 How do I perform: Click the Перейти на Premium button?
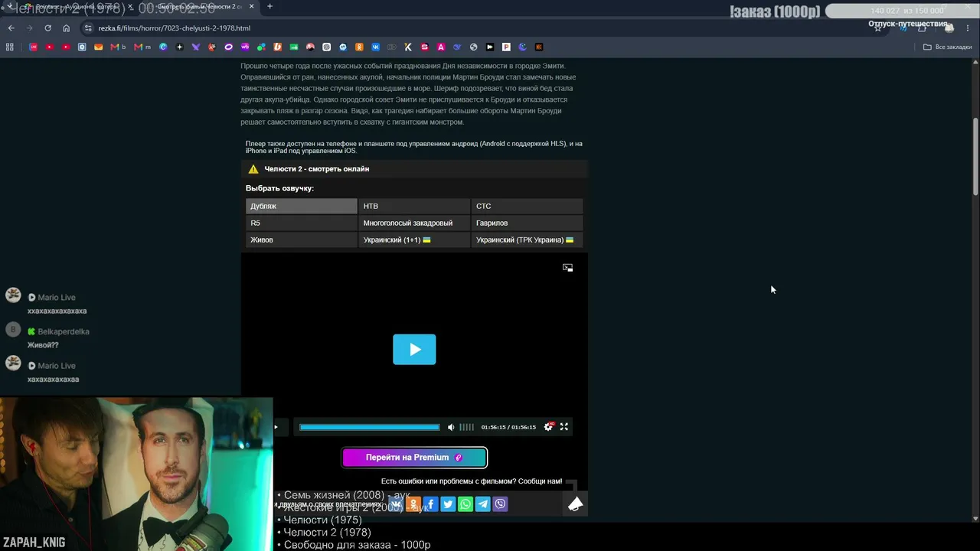point(414,458)
